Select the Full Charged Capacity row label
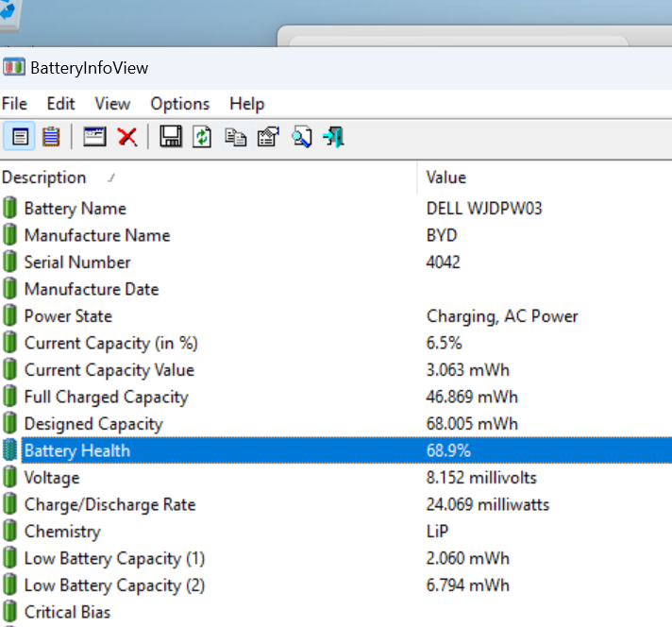This screenshot has width=672, height=627. tap(107, 398)
